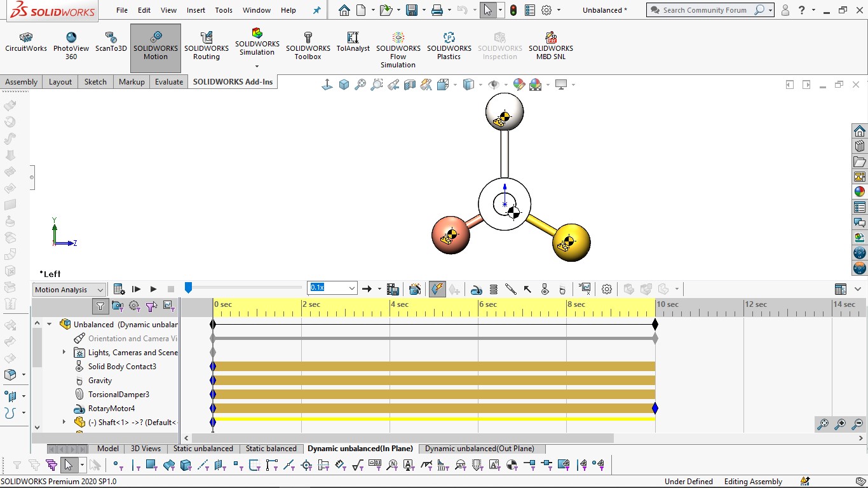Click the Save icon in the toolbar

pyautogui.click(x=412, y=10)
